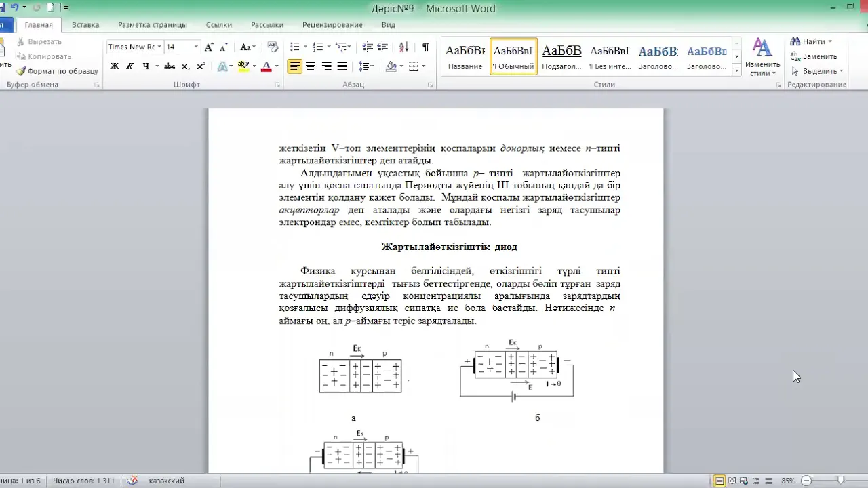This screenshot has width=868, height=488.
Task: Switch to Outline view
Action: [x=756, y=481]
